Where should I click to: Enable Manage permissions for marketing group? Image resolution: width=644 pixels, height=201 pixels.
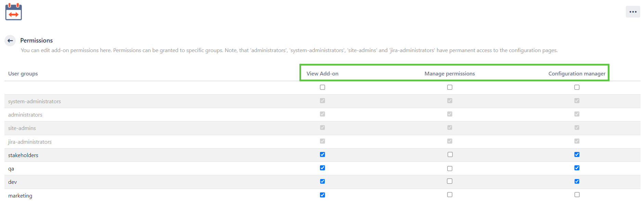click(x=450, y=195)
